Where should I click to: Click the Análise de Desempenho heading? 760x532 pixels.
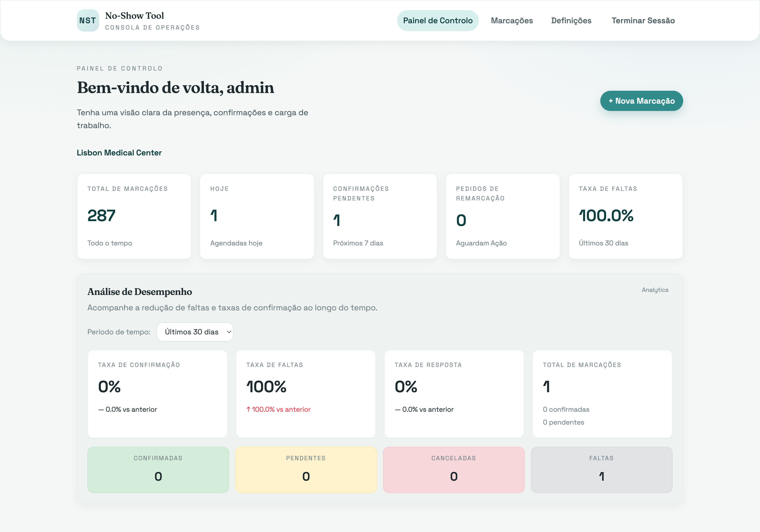[x=139, y=292]
